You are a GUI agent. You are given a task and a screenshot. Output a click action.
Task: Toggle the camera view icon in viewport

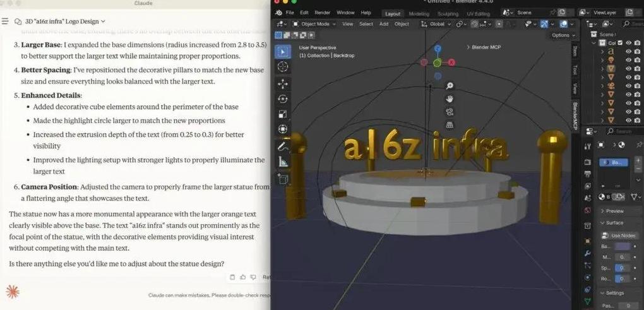coord(450,112)
